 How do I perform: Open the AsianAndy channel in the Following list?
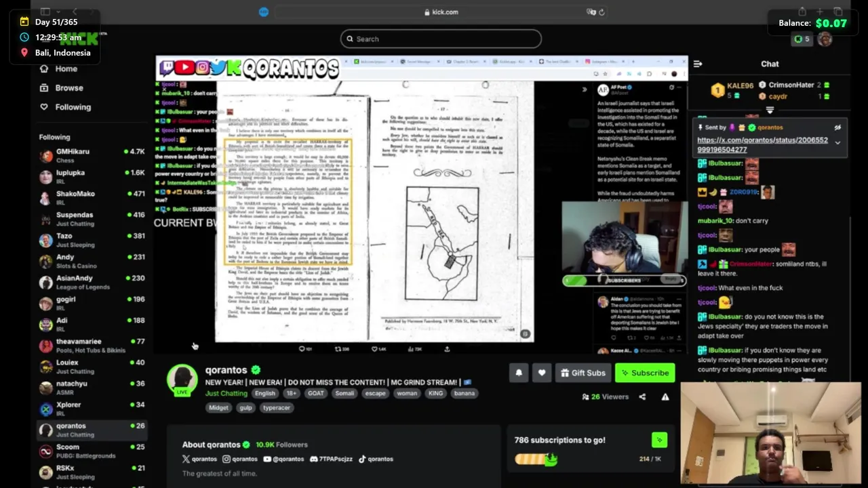click(x=91, y=282)
